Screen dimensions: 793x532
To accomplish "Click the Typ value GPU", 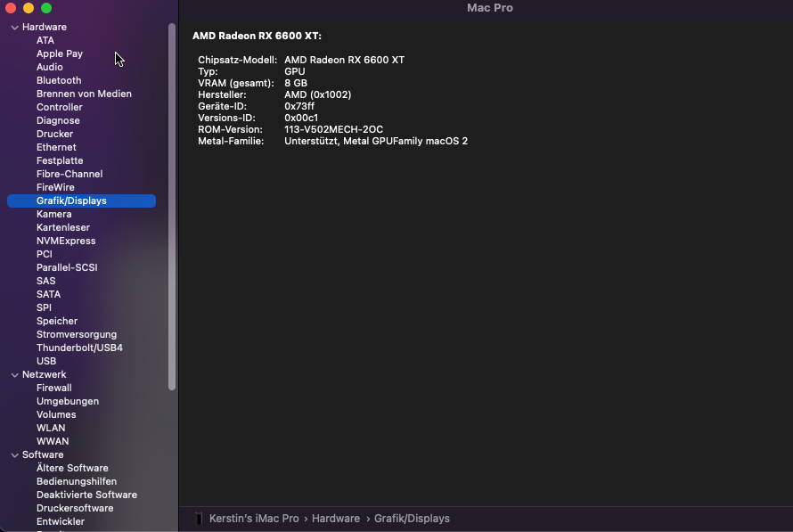I will click(295, 72).
